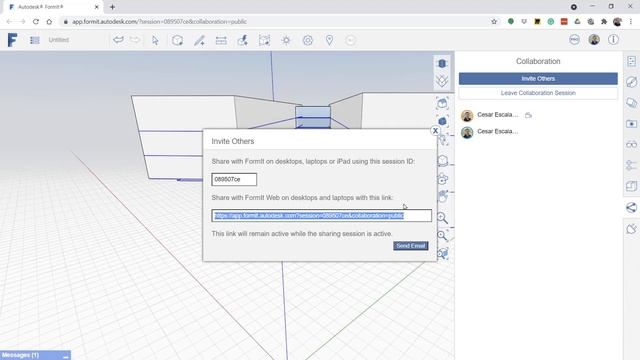The image size is (640, 360).
Task: Click the browser reload button
Action: click(36, 22)
